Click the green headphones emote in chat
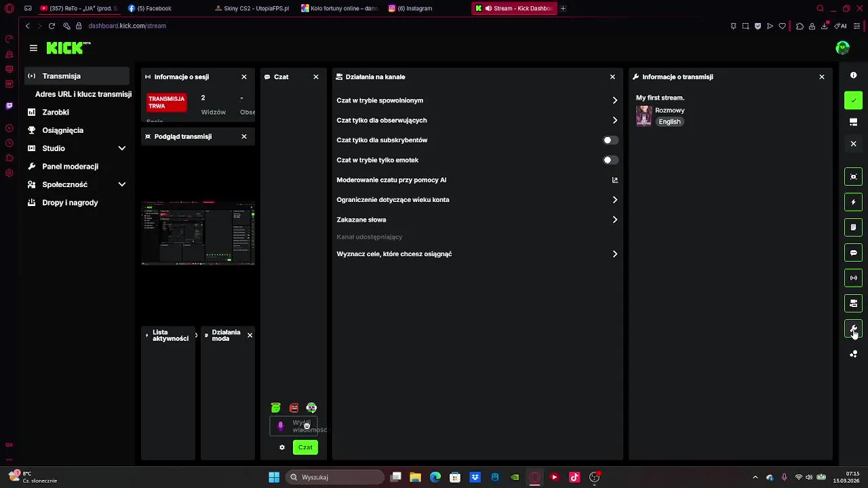The width and height of the screenshot is (868, 488). coord(311,407)
